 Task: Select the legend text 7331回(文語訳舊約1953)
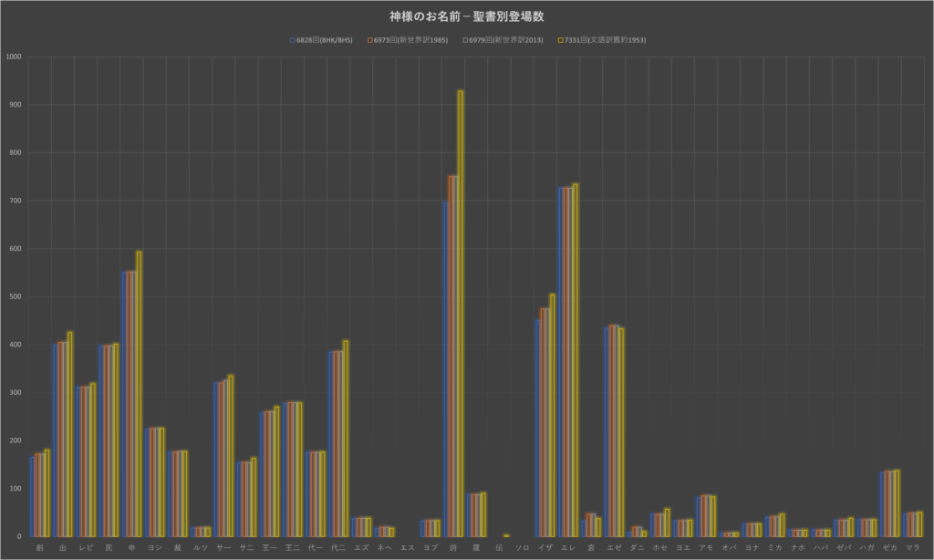tap(605, 40)
